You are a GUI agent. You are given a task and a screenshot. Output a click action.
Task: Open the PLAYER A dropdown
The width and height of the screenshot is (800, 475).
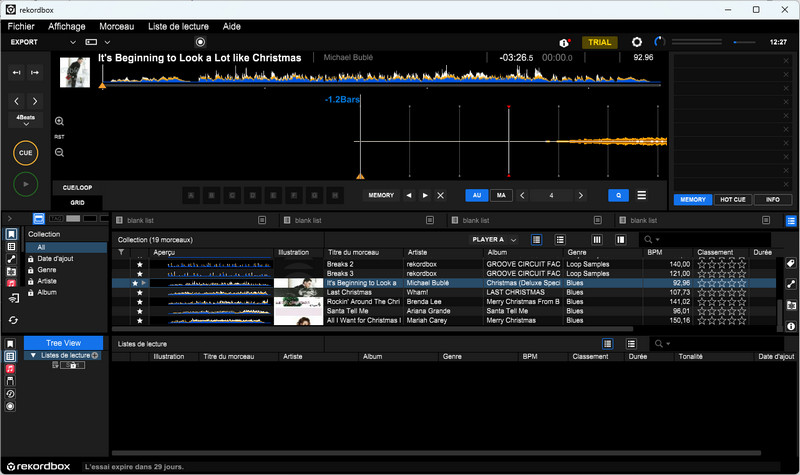click(494, 240)
